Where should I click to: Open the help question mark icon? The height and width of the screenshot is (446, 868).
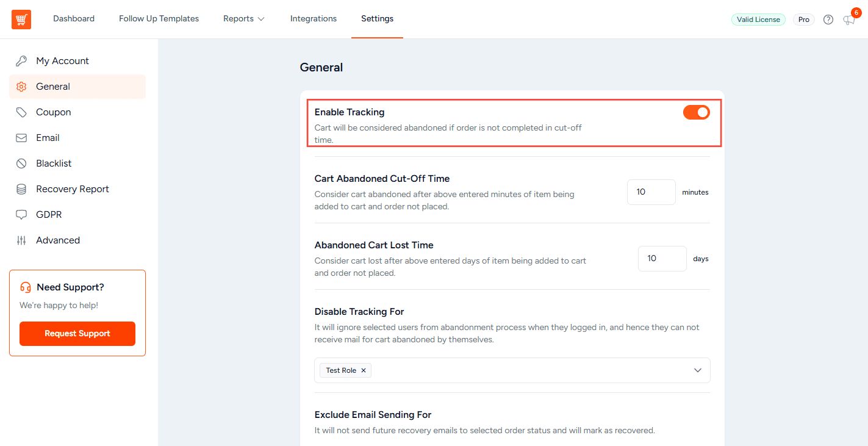click(828, 20)
